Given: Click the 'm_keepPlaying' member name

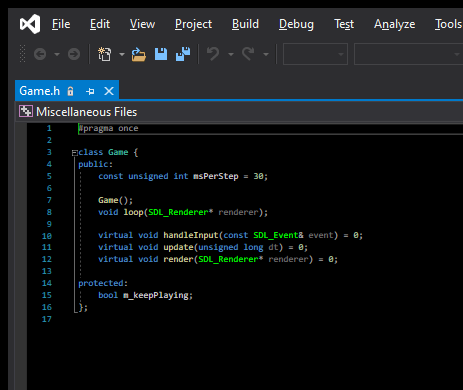Looking at the screenshot, I should pos(156,295).
